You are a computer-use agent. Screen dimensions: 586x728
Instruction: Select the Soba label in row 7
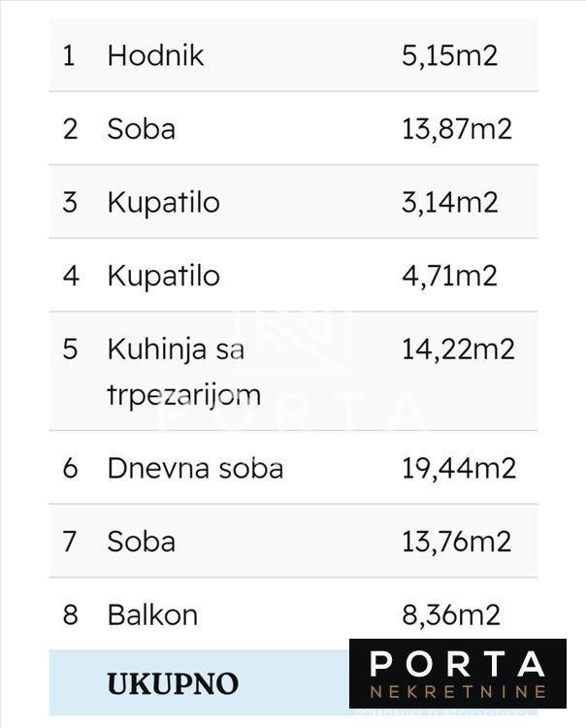(x=141, y=541)
